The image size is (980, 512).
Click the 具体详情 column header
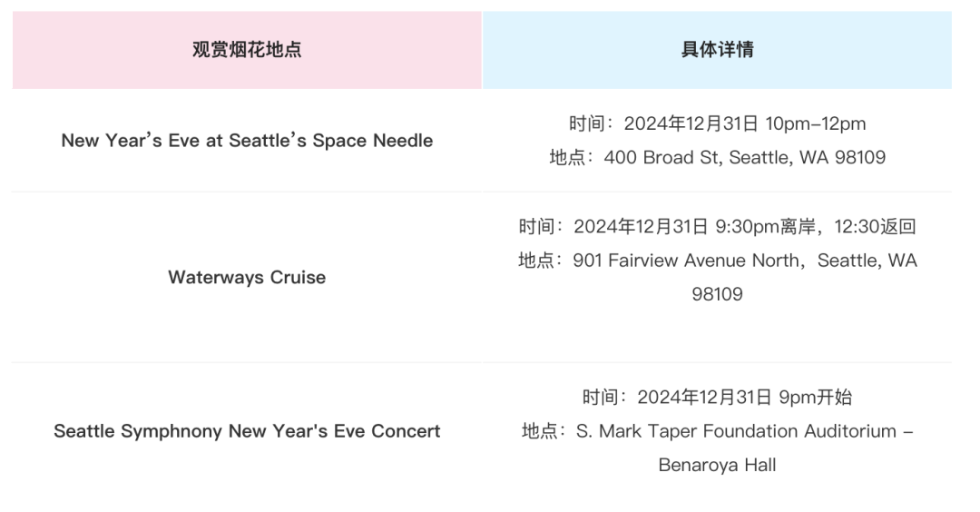click(717, 49)
